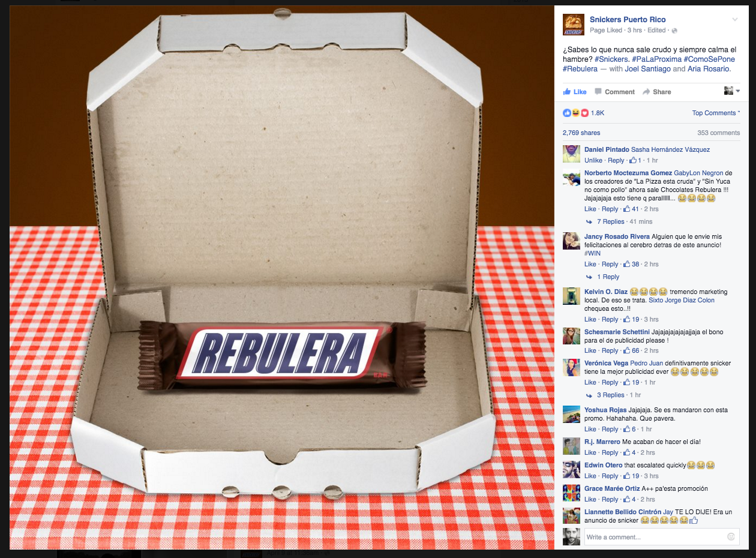Image resolution: width=756 pixels, height=558 pixels.
Task: Click the emoji icon in the comment box
Action: pos(731,536)
